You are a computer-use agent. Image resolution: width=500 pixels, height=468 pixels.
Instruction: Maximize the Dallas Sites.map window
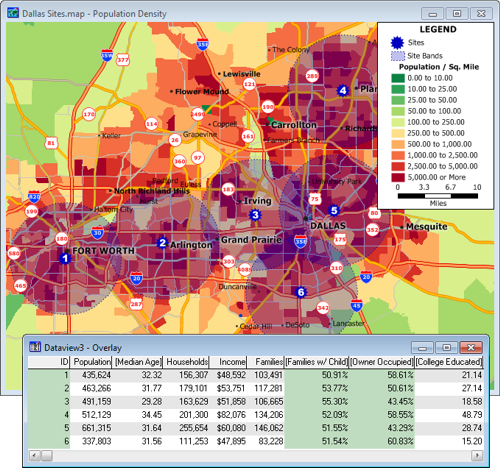[x=457, y=14]
